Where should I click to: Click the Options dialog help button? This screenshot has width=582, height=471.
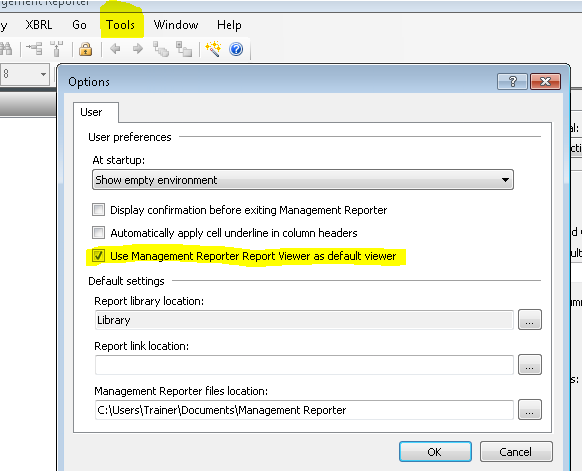click(x=512, y=81)
